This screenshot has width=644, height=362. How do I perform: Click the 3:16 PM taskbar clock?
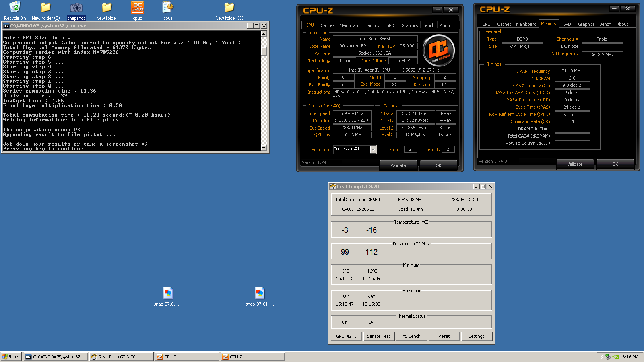[x=630, y=357]
